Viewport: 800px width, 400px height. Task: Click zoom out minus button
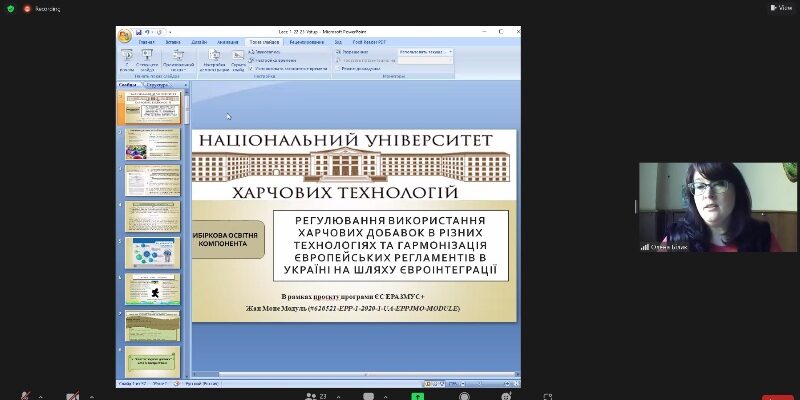pyautogui.click(x=463, y=384)
